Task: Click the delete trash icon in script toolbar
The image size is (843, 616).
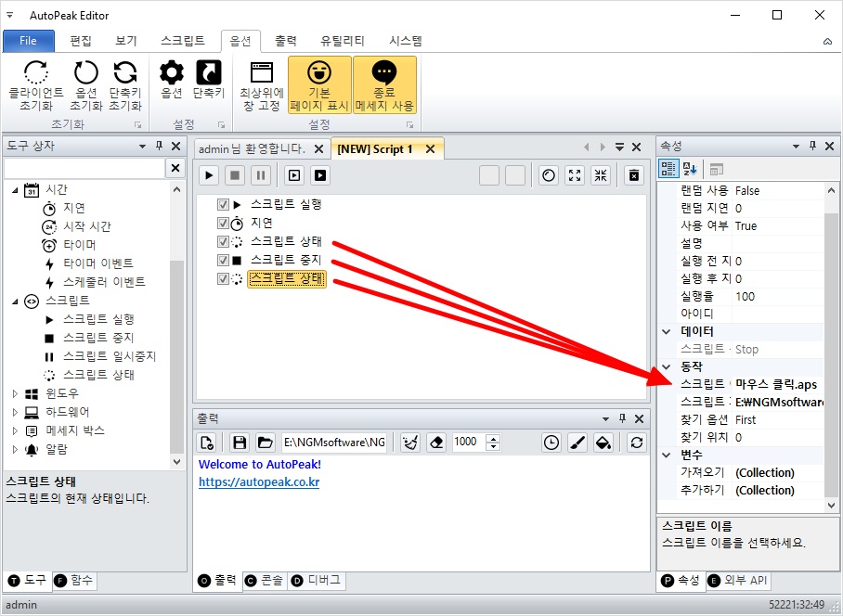Action: (x=634, y=175)
